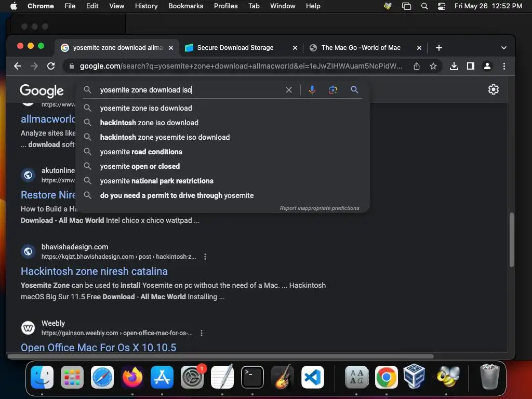
Task: Go forward with the forward arrow
Action: tap(34, 66)
